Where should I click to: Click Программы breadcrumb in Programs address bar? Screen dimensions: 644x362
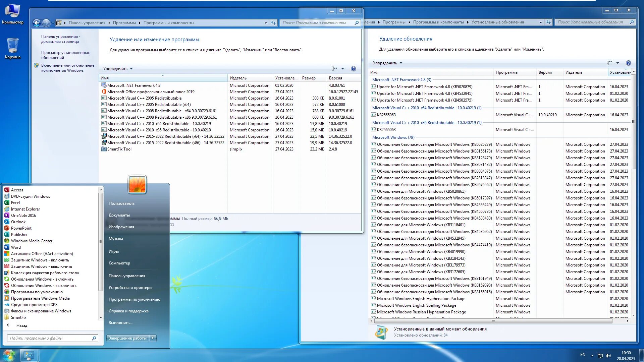point(124,23)
